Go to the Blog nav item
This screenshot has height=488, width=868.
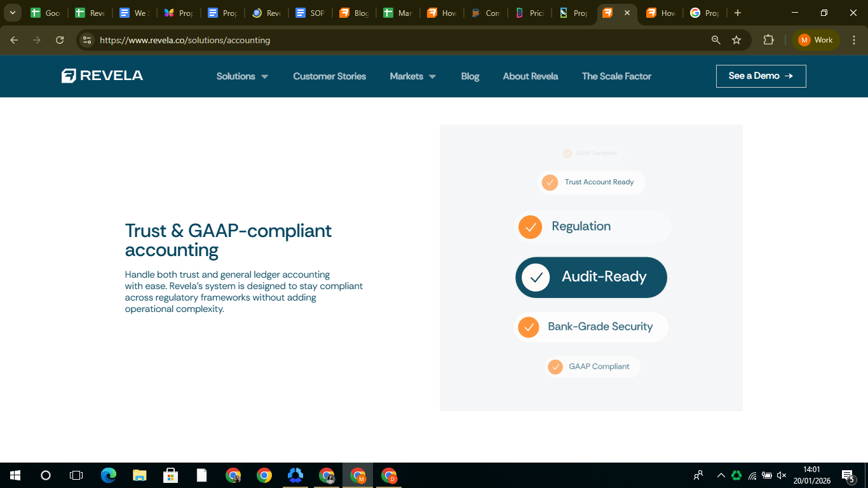pos(470,76)
